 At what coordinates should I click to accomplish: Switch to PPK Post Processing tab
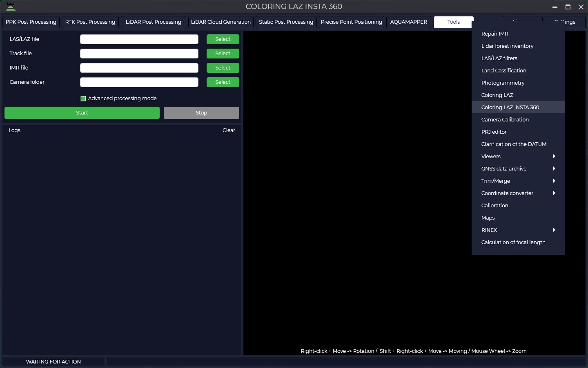[31, 22]
